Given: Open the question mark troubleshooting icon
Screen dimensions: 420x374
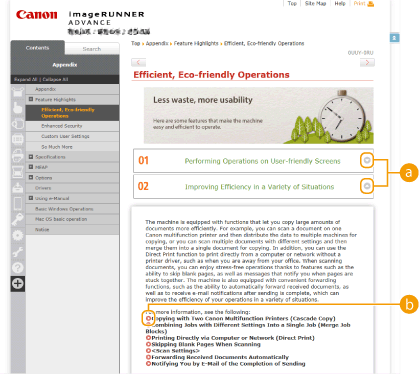Looking at the screenshot, I should click(x=18, y=267).
